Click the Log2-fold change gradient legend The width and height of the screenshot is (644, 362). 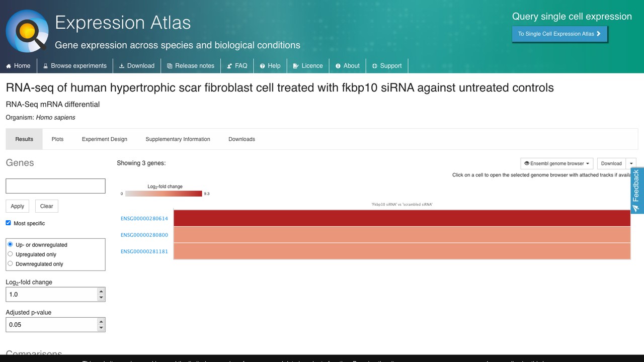[164, 194]
